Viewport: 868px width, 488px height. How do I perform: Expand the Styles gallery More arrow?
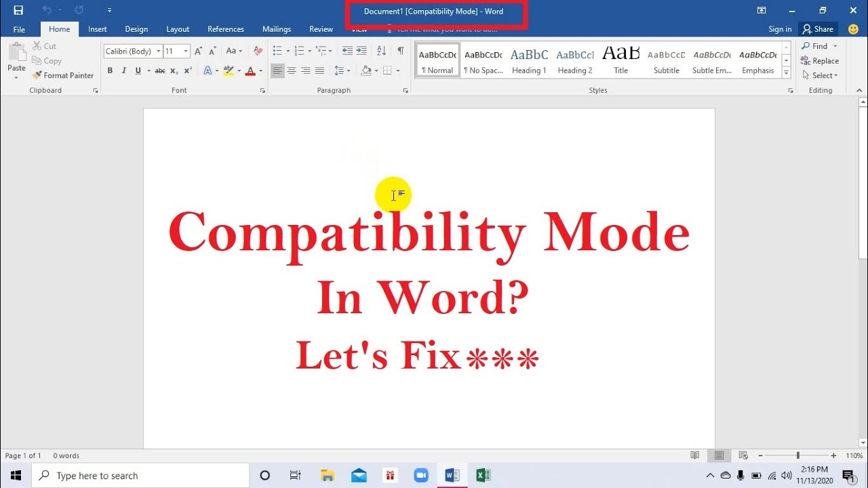pyautogui.click(x=786, y=72)
